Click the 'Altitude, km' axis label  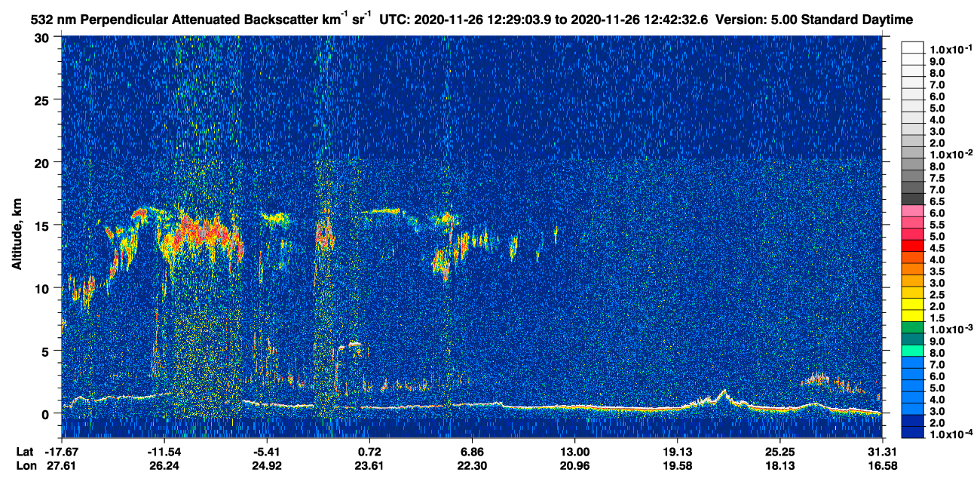17,236
